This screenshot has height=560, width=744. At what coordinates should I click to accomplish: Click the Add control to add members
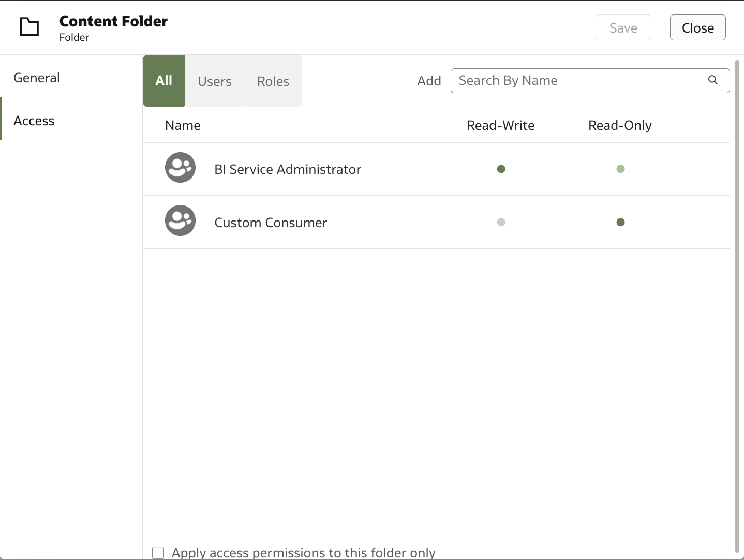click(x=429, y=80)
